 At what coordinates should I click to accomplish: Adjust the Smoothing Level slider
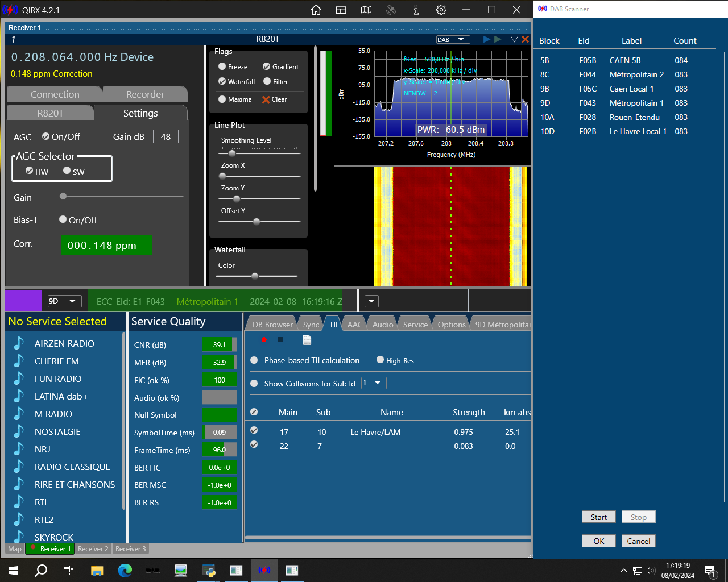[x=231, y=153]
